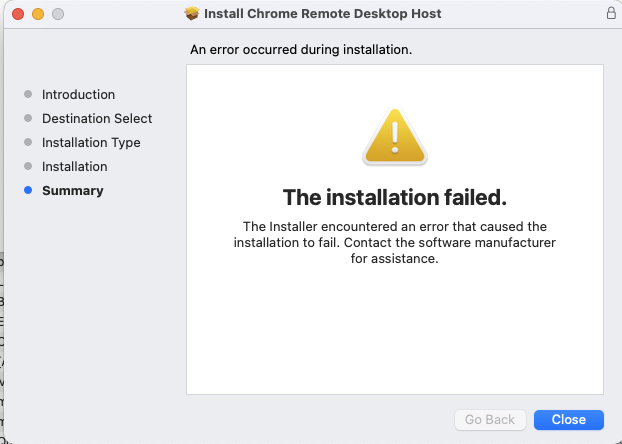Select the Installation Type step
This screenshot has height=444, width=622.
[x=91, y=142]
